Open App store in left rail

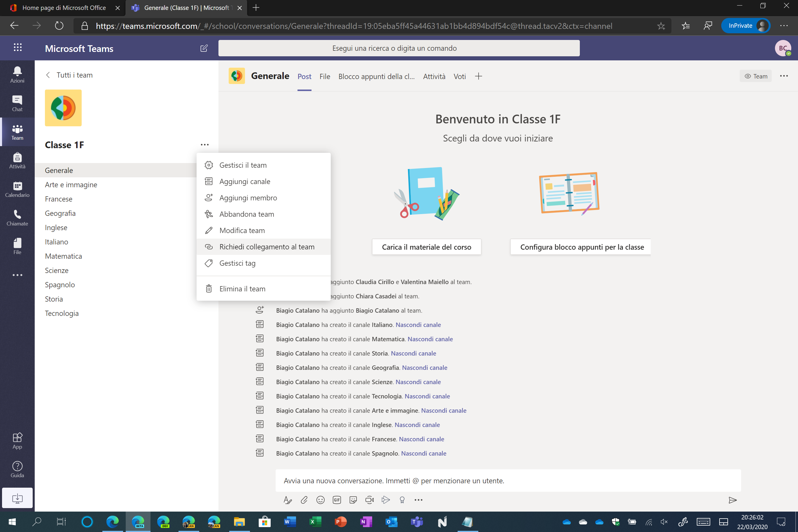(x=17, y=441)
